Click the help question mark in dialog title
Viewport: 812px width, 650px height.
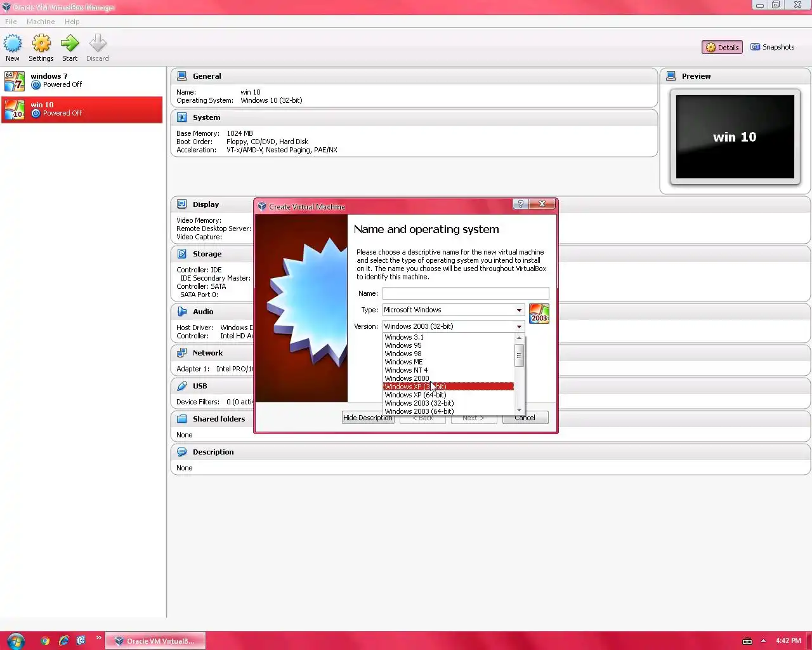tap(521, 204)
